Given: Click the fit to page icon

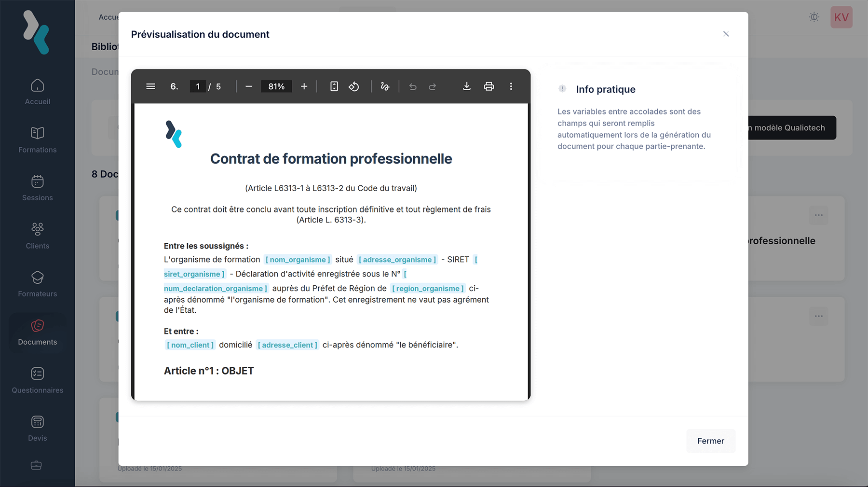Looking at the screenshot, I should pyautogui.click(x=334, y=86).
